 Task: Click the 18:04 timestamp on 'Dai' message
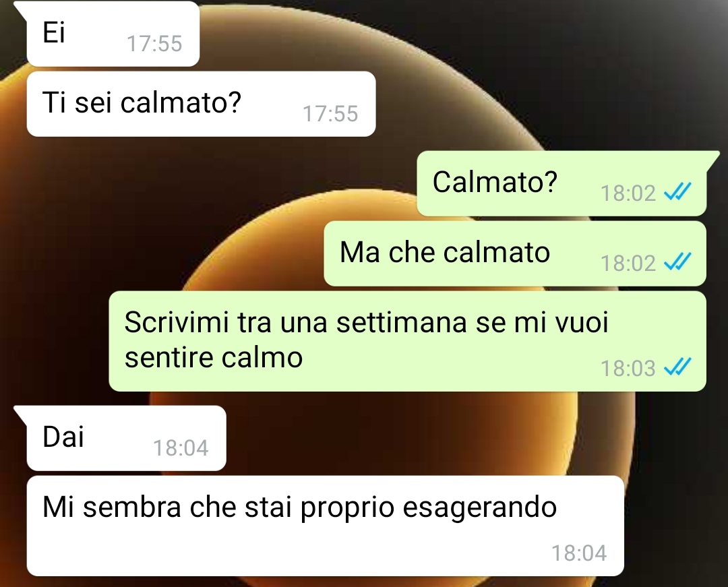click(x=181, y=447)
